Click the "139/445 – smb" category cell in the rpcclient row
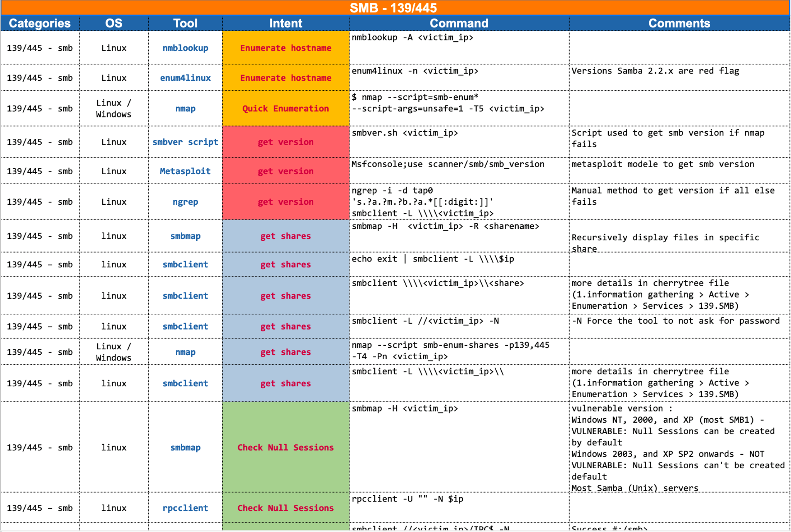 (40, 508)
